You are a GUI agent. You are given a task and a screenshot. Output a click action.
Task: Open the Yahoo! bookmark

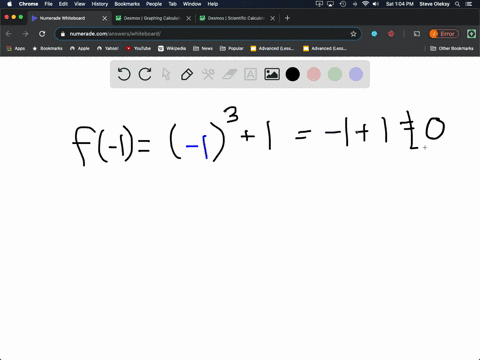tap(108, 48)
